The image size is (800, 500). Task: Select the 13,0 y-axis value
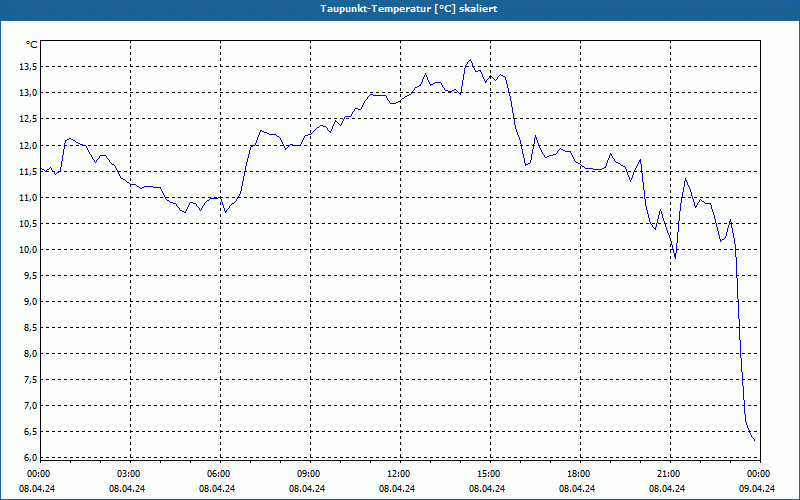(x=29, y=93)
